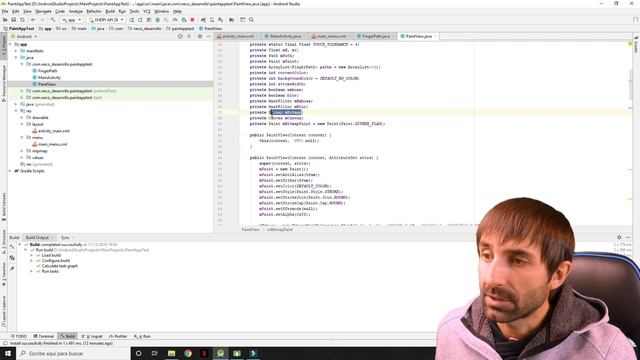This screenshot has height=360, width=640.
Task: Open the Android view dropdown in Project panel
Action: (x=25, y=36)
